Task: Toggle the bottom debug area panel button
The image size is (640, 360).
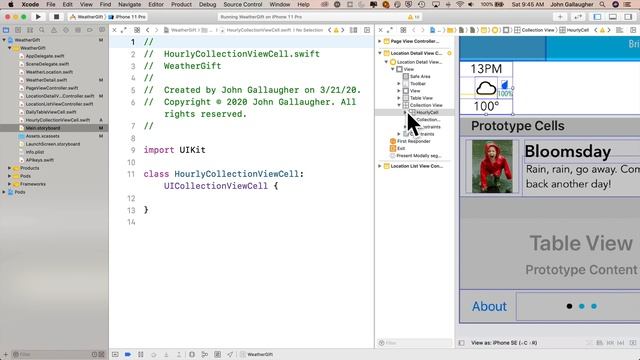Action: coord(613,17)
